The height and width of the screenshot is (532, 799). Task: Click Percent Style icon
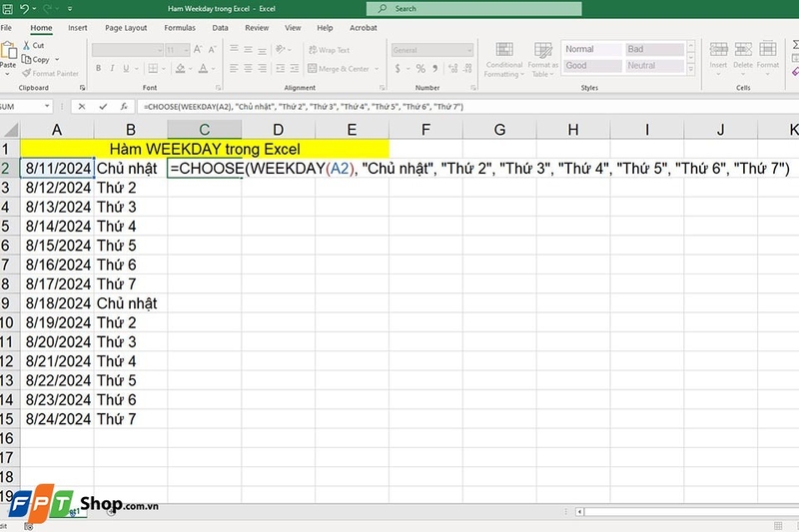420,68
